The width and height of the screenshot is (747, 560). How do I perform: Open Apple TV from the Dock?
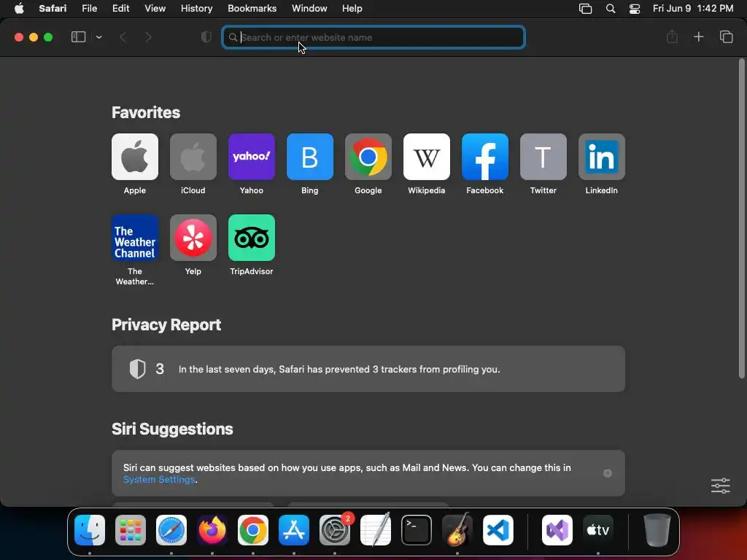click(598, 530)
